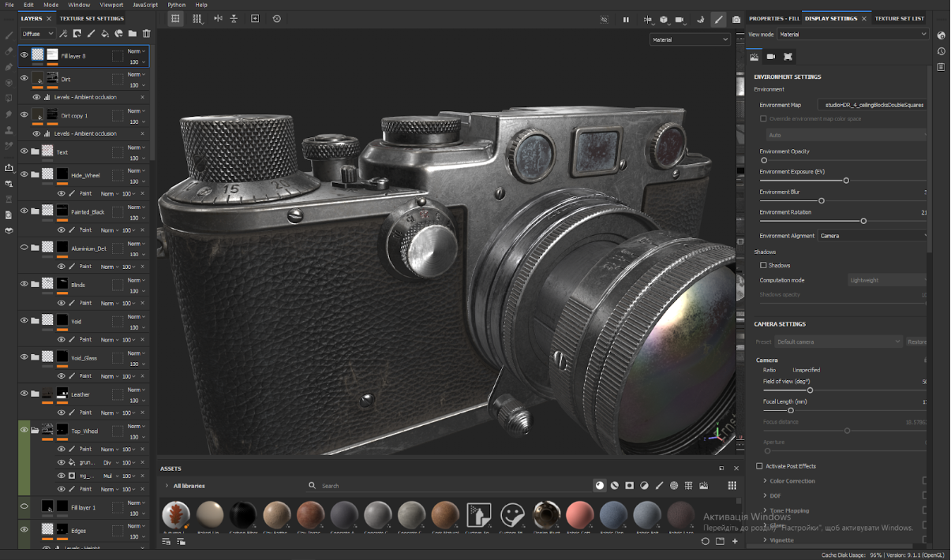Open the blend mode dropdown of Fill layer 8
The width and height of the screenshot is (951, 560).
click(x=134, y=50)
